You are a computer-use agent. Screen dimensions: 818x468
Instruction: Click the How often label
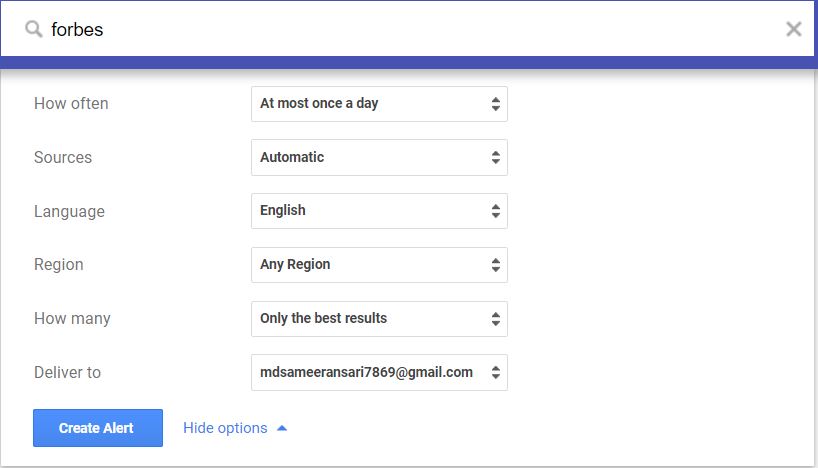[x=71, y=103]
